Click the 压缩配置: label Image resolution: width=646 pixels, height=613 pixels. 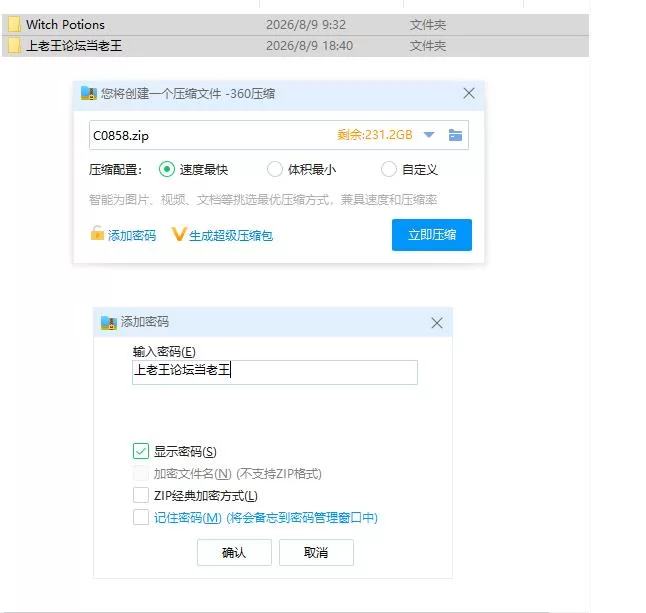click(x=115, y=169)
